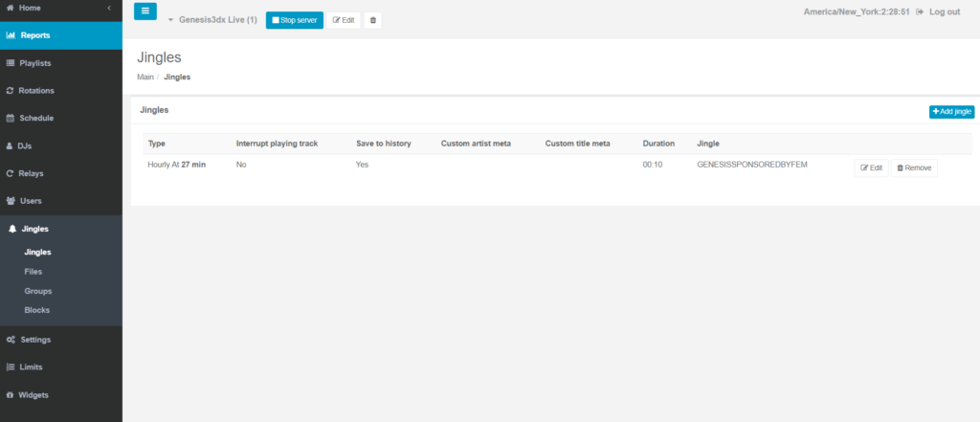Image resolution: width=980 pixels, height=422 pixels.
Task: Go to Playlists in the sidebar
Action: click(35, 63)
